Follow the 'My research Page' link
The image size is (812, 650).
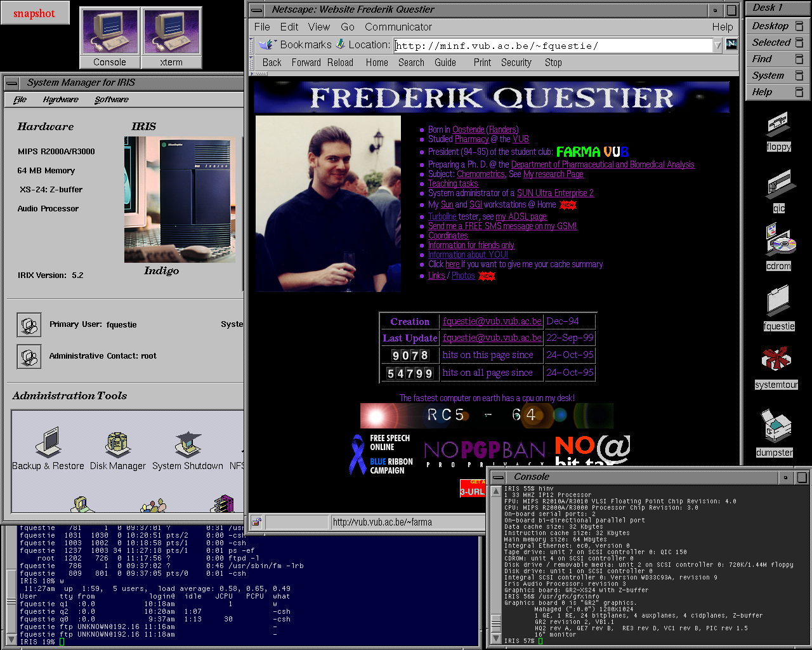(553, 174)
